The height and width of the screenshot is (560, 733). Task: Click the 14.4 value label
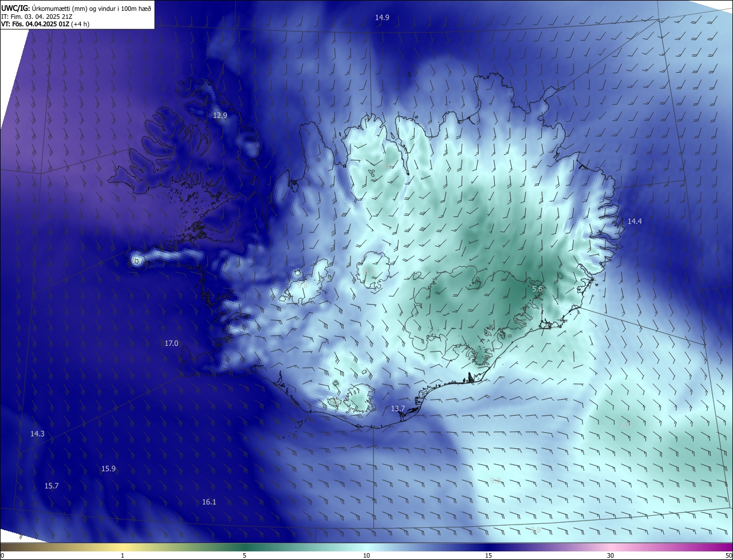click(x=635, y=222)
